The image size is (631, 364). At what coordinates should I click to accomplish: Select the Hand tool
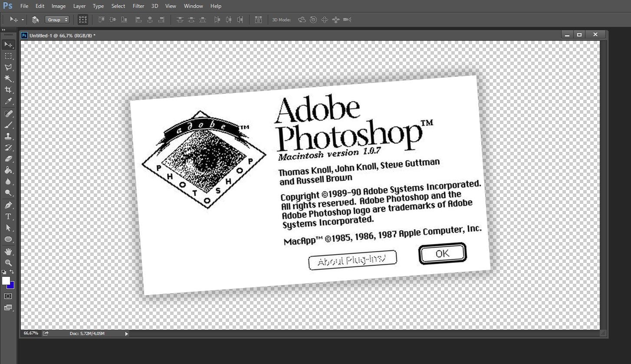coord(8,252)
